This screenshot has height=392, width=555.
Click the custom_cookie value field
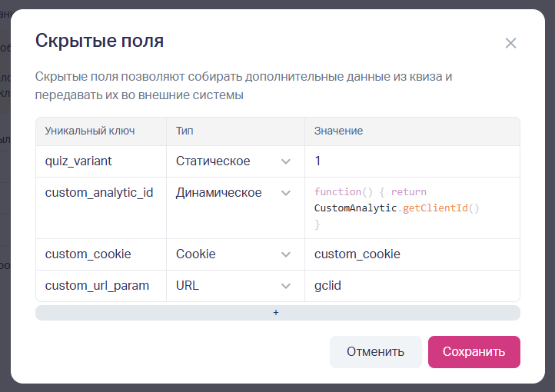411,254
